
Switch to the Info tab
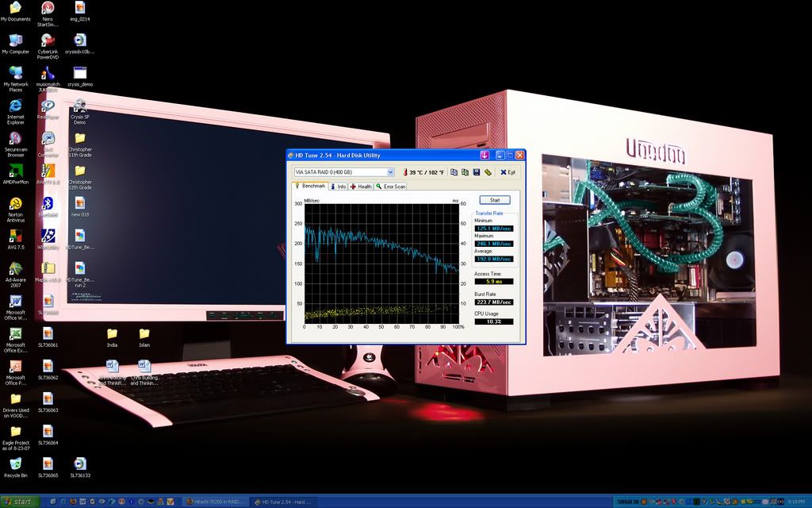coord(338,187)
